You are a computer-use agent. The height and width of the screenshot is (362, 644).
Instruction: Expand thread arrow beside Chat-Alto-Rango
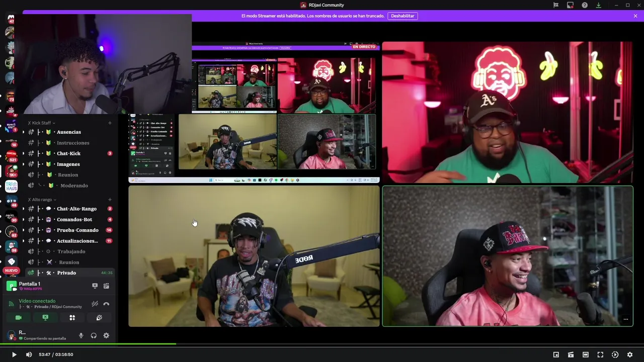23,209
